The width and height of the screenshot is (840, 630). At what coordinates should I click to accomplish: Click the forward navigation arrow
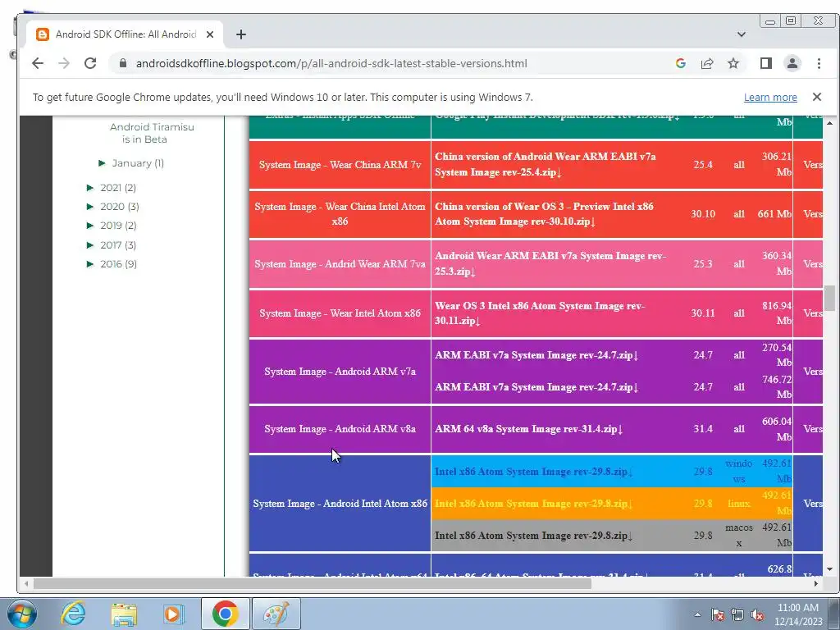[64, 63]
